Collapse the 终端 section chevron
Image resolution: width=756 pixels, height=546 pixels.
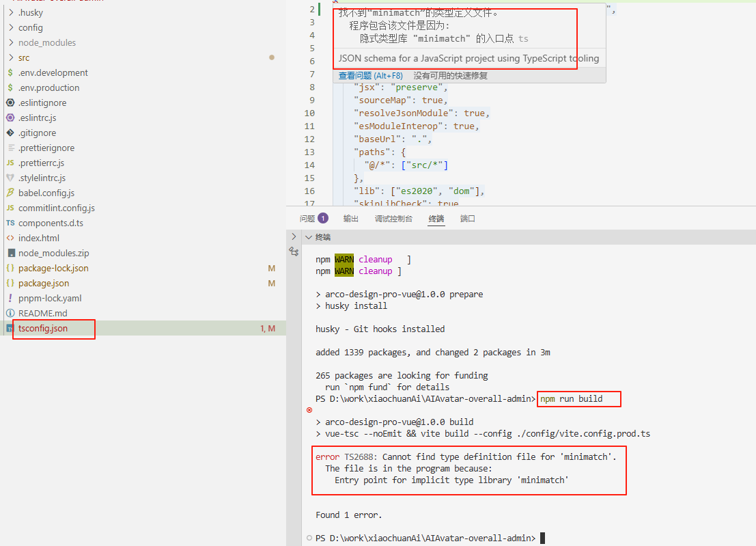[309, 237]
